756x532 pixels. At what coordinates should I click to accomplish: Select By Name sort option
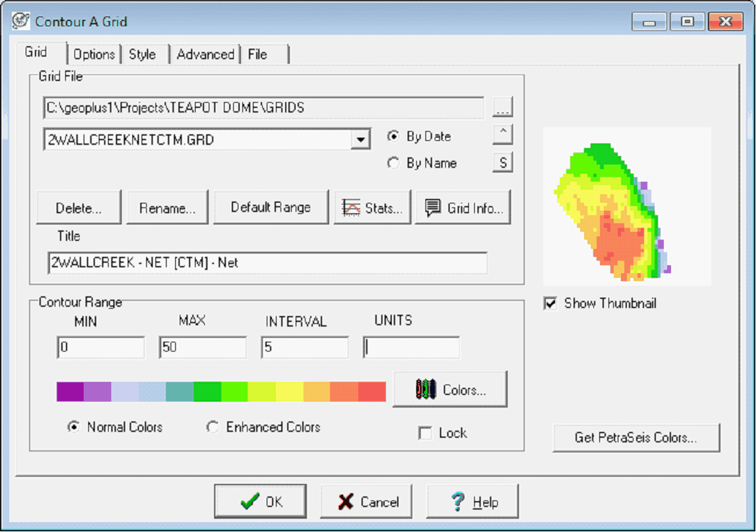tap(394, 163)
